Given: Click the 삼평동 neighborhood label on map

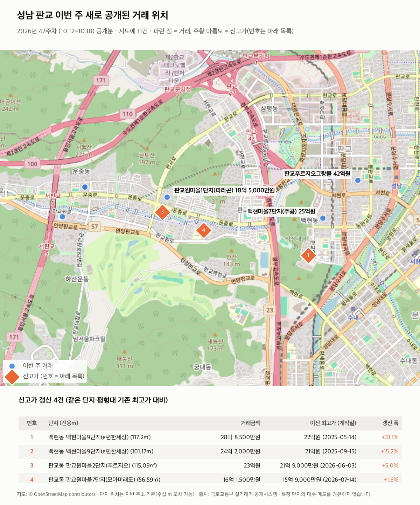Looking at the screenshot, I should point(269,108).
